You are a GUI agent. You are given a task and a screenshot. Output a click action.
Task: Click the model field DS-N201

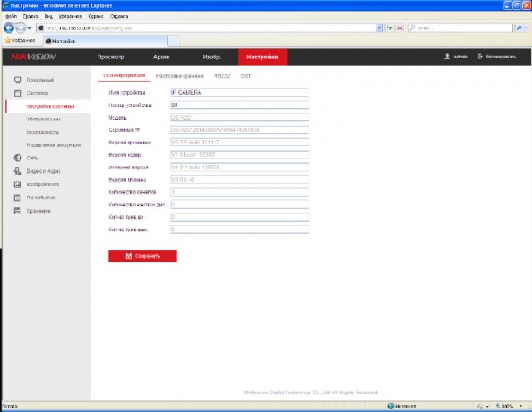(x=239, y=117)
